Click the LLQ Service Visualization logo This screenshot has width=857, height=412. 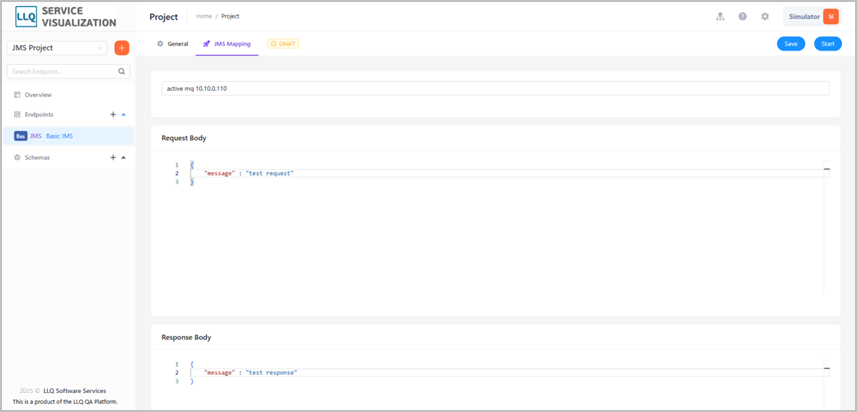[x=66, y=17]
